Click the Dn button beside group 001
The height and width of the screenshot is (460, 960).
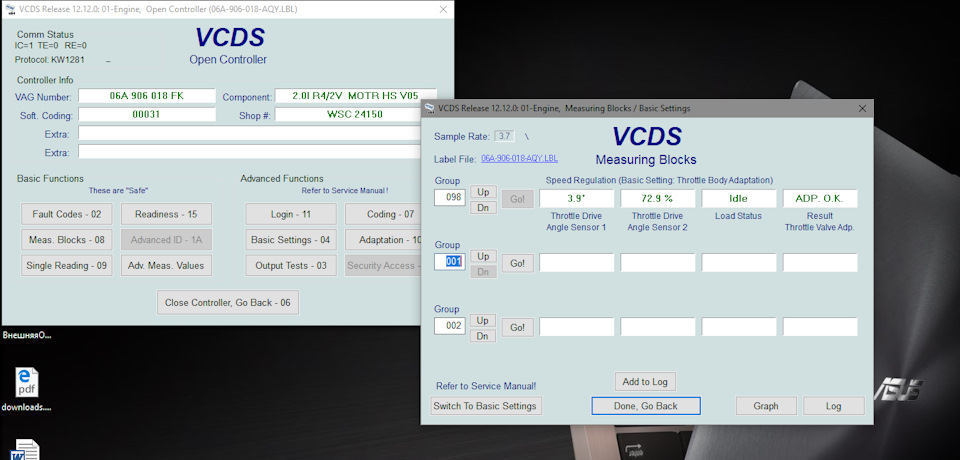pyautogui.click(x=483, y=272)
